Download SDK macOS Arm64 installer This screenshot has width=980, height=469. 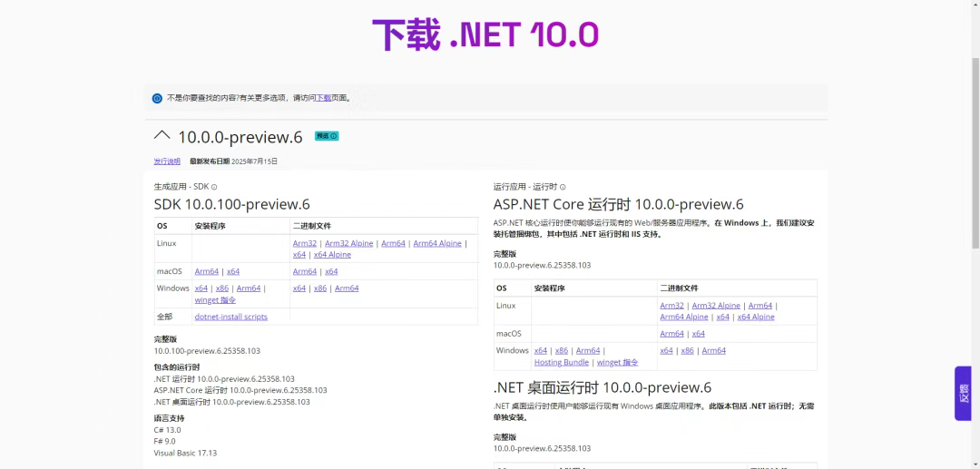coord(207,271)
